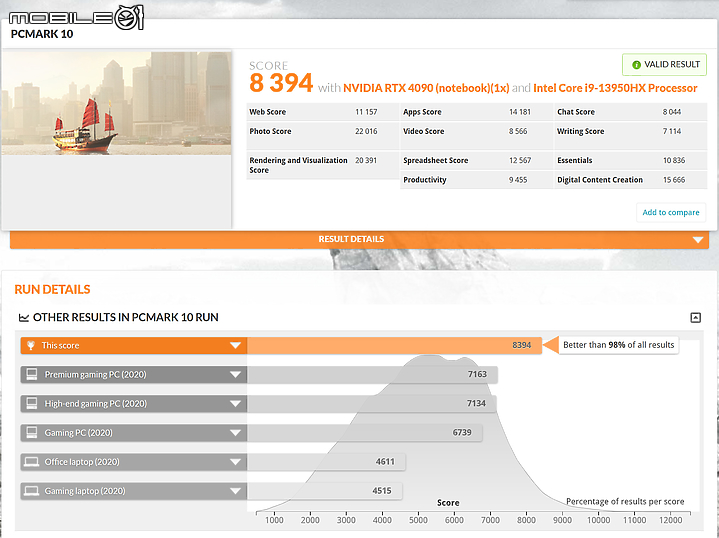Click the Writing Score value 7 114
The height and width of the screenshot is (538, 719).
pyautogui.click(x=672, y=131)
